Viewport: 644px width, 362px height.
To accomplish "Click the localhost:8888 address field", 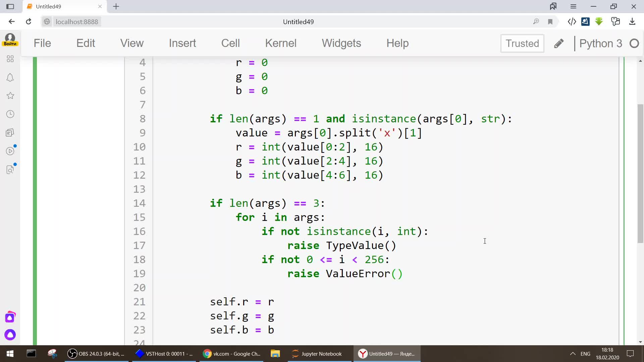I will pos(77,22).
